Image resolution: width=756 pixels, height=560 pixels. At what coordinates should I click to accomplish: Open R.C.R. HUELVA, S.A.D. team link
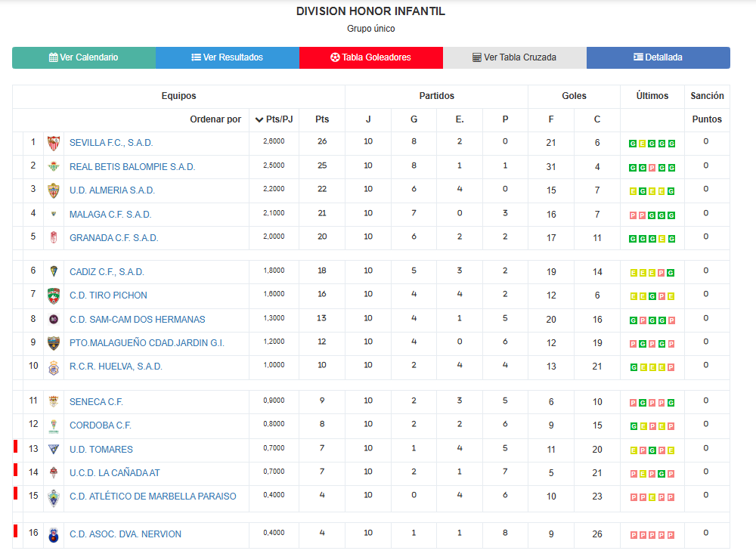click(116, 367)
